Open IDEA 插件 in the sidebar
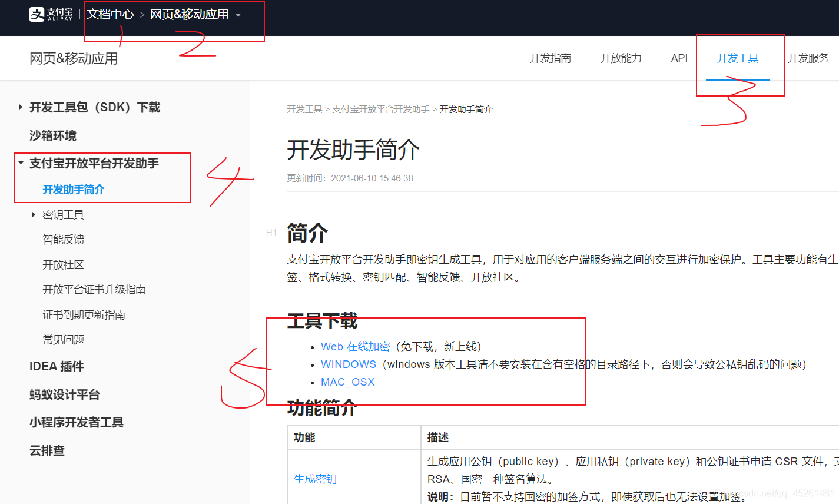 pos(57,366)
